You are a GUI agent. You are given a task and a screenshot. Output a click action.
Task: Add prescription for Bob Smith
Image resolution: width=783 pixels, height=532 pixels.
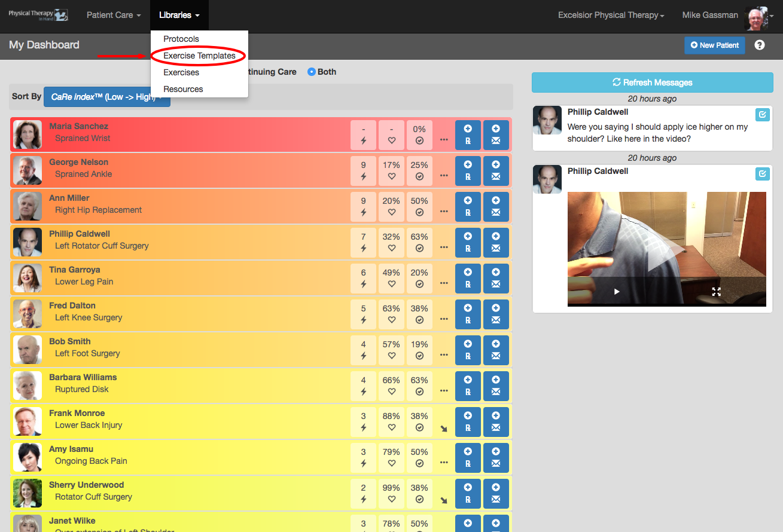pos(468,350)
